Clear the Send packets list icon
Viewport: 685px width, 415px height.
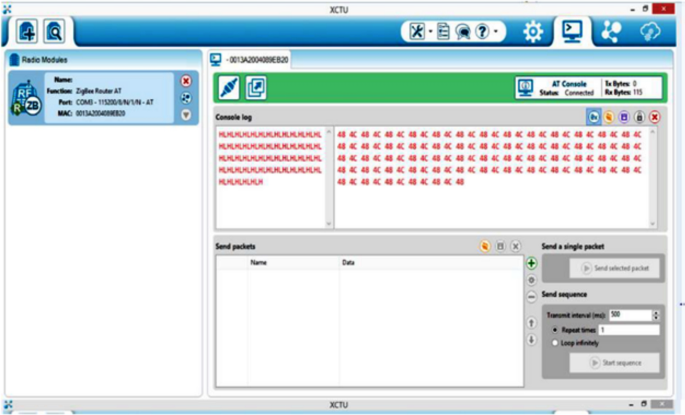515,246
